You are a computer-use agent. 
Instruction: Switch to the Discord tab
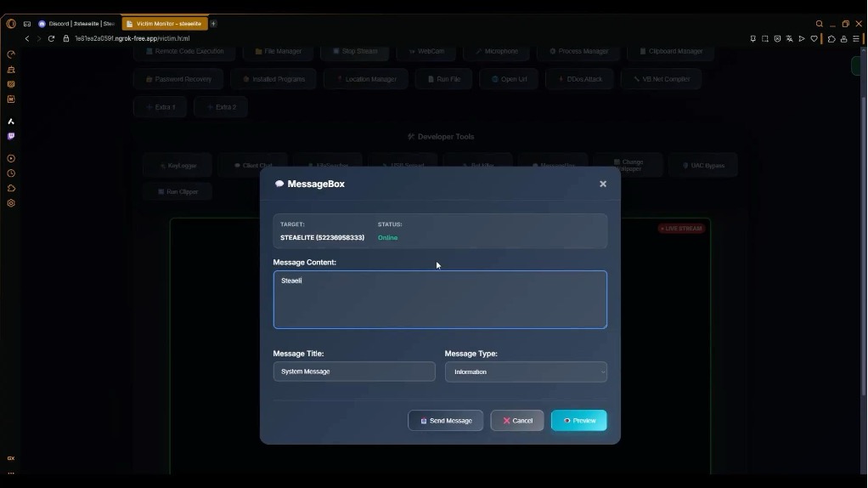(76, 24)
